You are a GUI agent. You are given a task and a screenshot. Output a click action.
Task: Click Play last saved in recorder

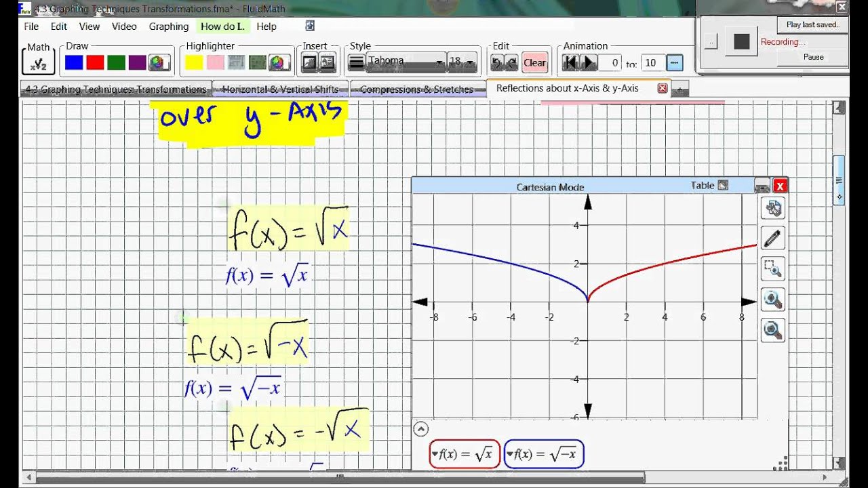pyautogui.click(x=813, y=24)
